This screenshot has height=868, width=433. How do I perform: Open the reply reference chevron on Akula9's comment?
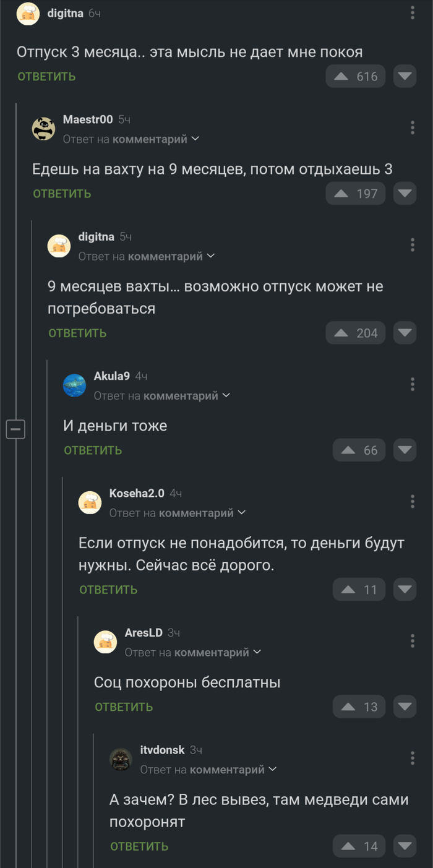[226, 395]
